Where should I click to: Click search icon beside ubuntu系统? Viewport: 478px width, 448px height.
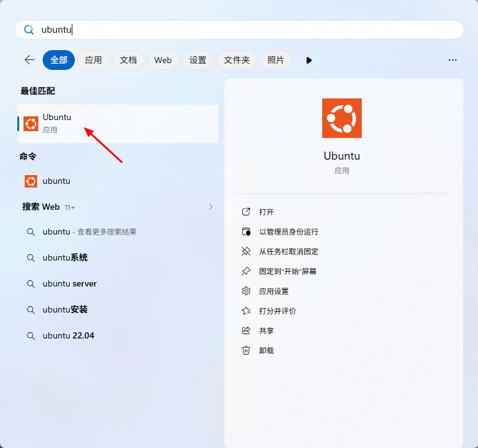point(30,258)
